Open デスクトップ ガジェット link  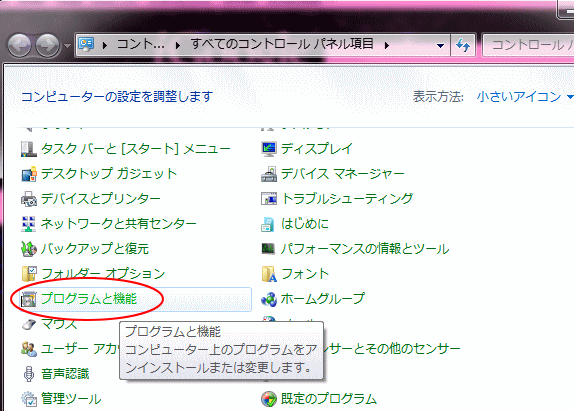(x=109, y=174)
